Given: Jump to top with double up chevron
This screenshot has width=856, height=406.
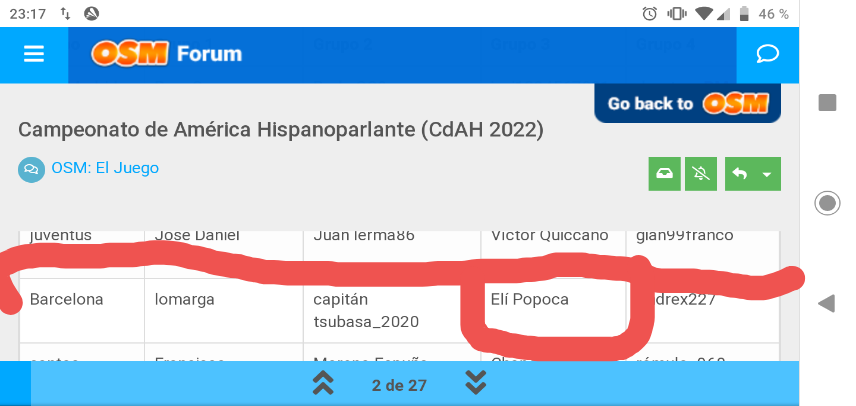Looking at the screenshot, I should point(323,383).
